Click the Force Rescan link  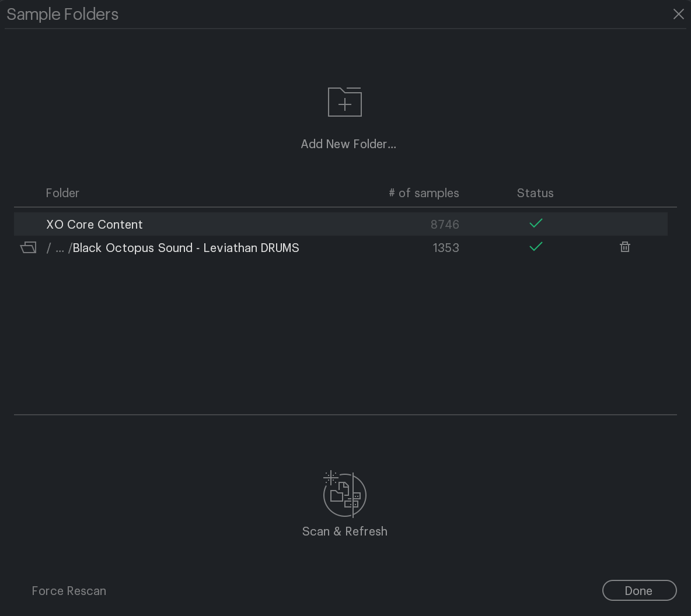point(69,591)
